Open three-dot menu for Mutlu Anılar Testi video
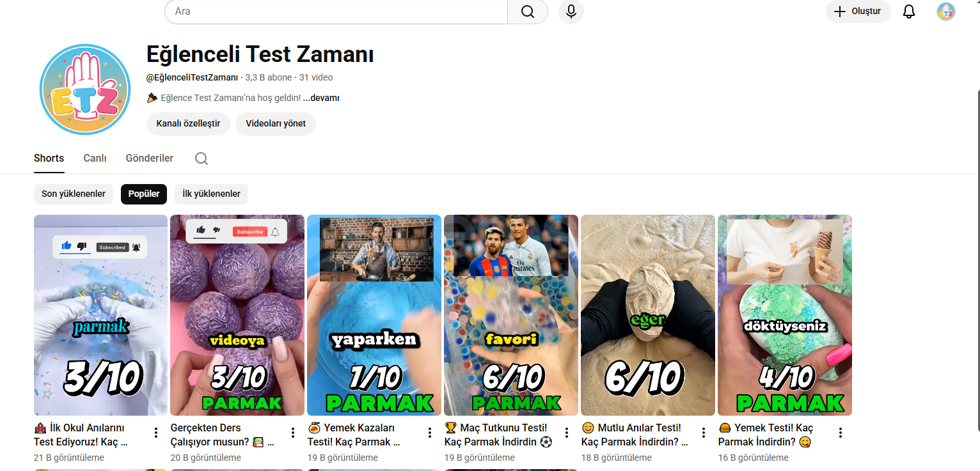This screenshot has width=980, height=471. click(x=704, y=433)
